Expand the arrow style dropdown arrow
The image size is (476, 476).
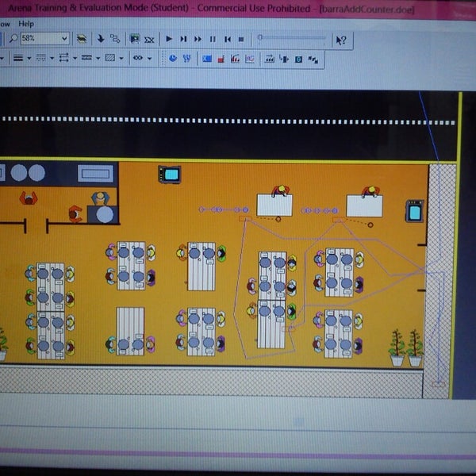coord(75,58)
